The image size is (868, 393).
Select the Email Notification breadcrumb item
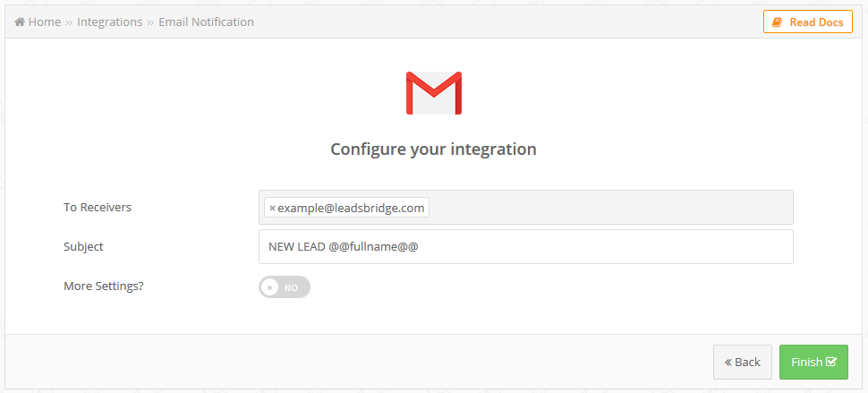click(x=207, y=22)
